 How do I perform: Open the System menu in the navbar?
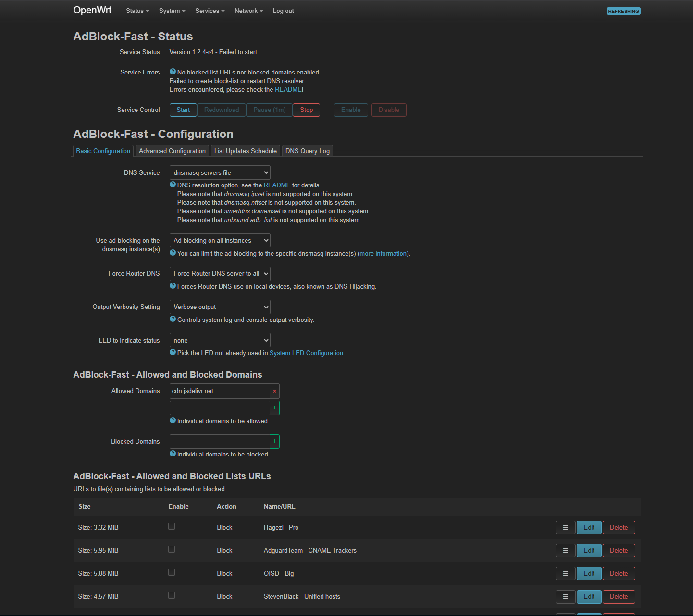[172, 11]
